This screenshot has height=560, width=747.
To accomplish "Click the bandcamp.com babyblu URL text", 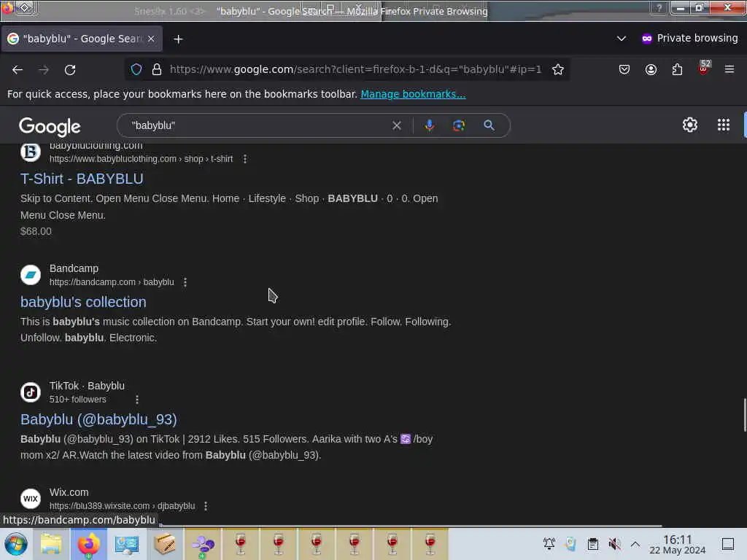I will coord(112,282).
